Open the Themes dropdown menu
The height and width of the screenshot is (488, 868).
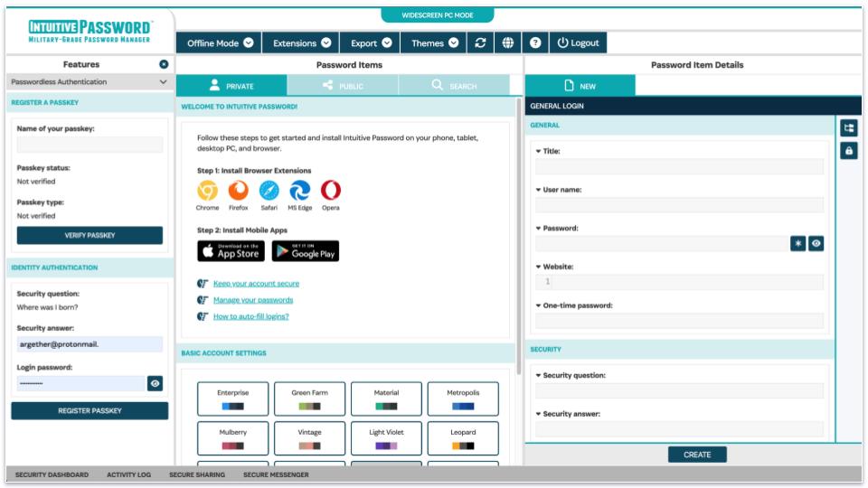point(434,42)
